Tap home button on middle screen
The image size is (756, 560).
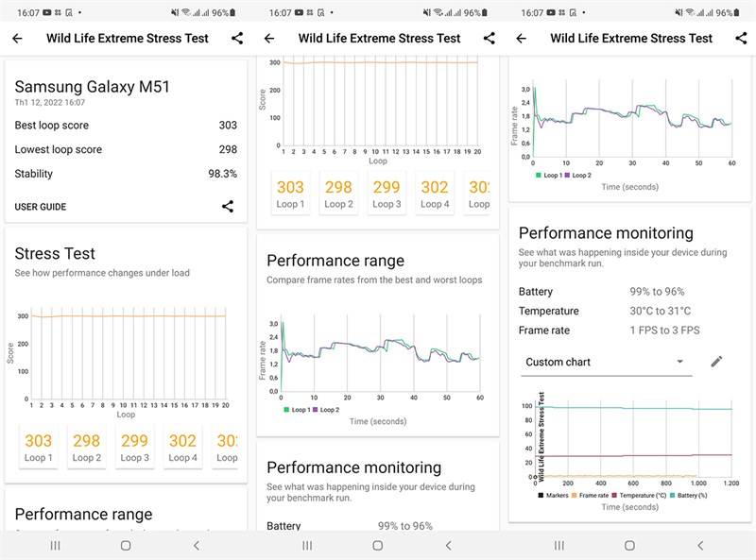[378, 545]
